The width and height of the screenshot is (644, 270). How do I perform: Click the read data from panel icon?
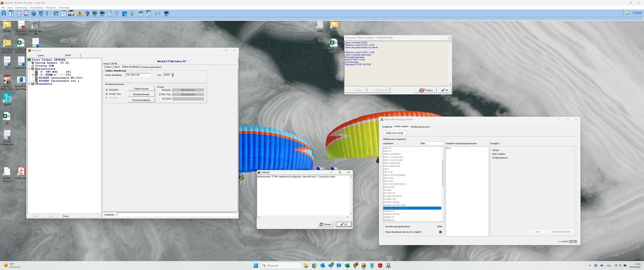pos(95,13)
